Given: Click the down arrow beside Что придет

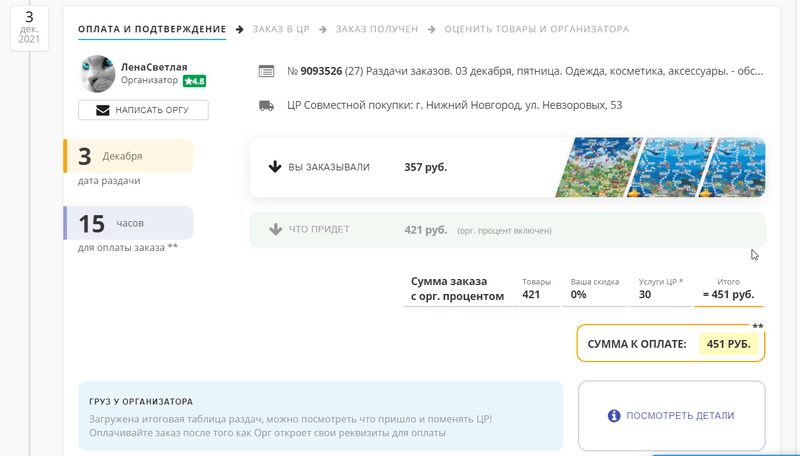Looking at the screenshot, I should tap(276, 230).
